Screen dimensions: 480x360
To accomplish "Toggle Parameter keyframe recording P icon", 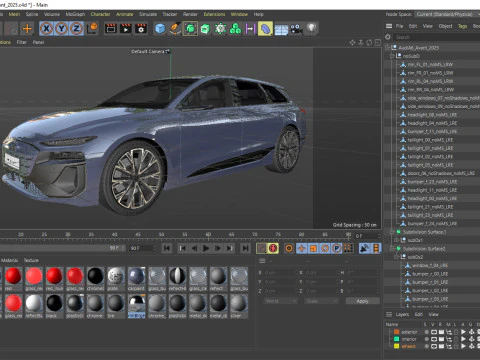I will click(x=337, y=248).
